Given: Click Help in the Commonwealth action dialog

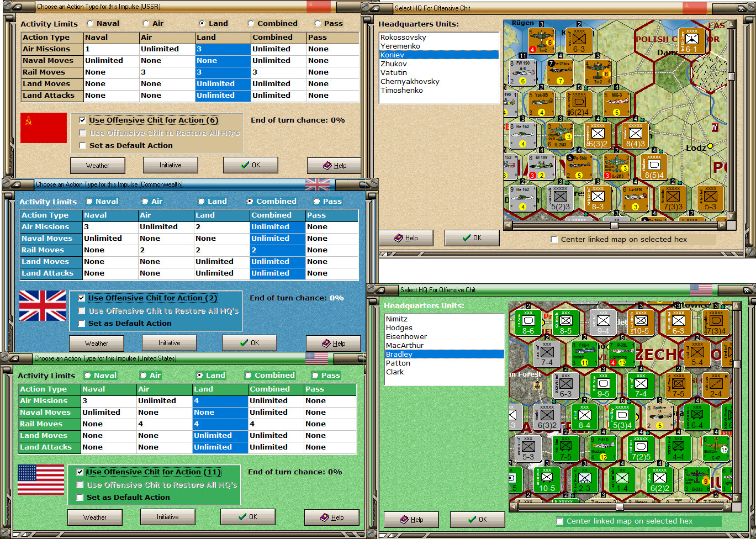Looking at the screenshot, I should 334,343.
